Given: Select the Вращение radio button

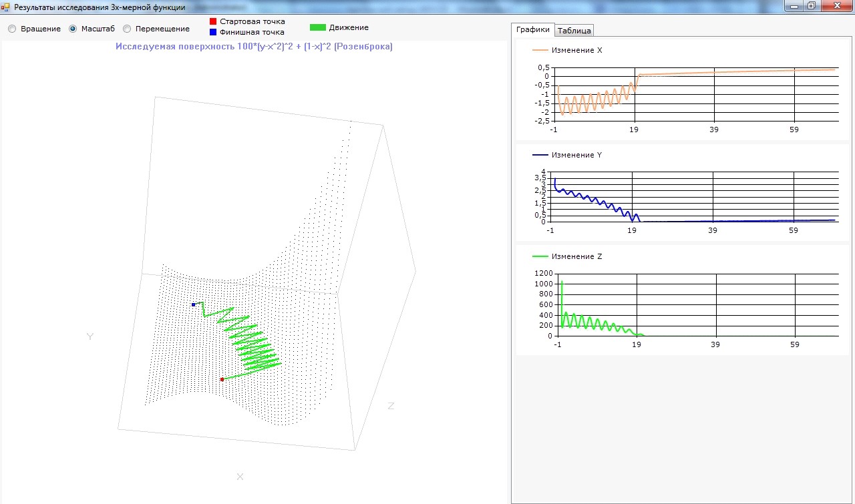Looking at the screenshot, I should (x=34, y=29).
